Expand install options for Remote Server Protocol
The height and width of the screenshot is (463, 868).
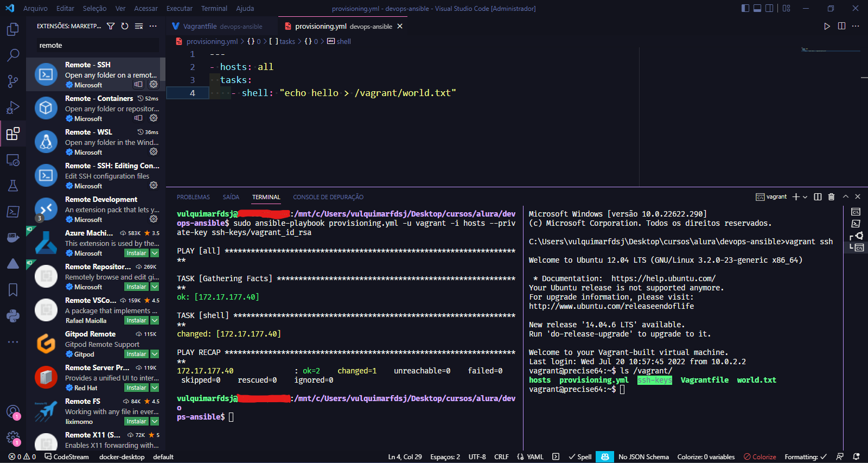[155, 388]
